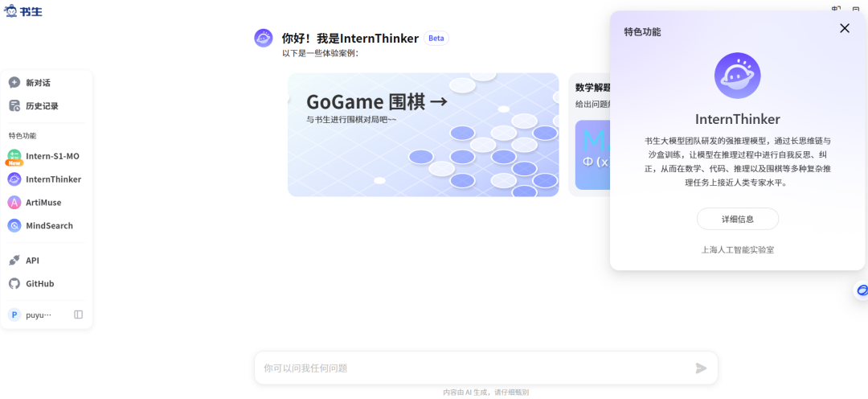Click the puyu user avatar

point(14,315)
